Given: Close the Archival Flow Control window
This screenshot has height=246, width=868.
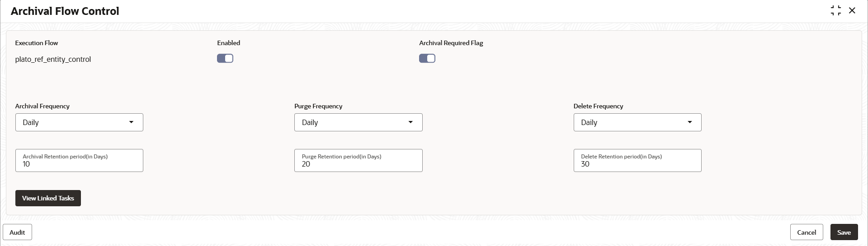Looking at the screenshot, I should pyautogui.click(x=852, y=10).
